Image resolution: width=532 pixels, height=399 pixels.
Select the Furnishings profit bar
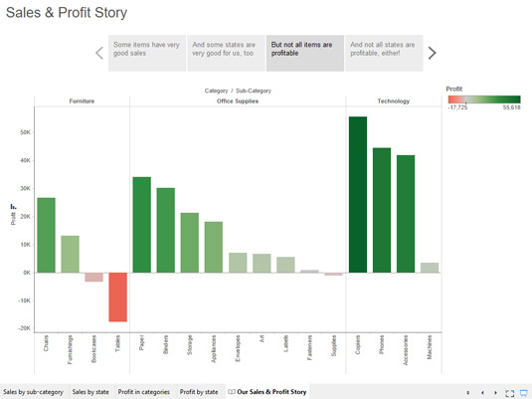(x=71, y=254)
